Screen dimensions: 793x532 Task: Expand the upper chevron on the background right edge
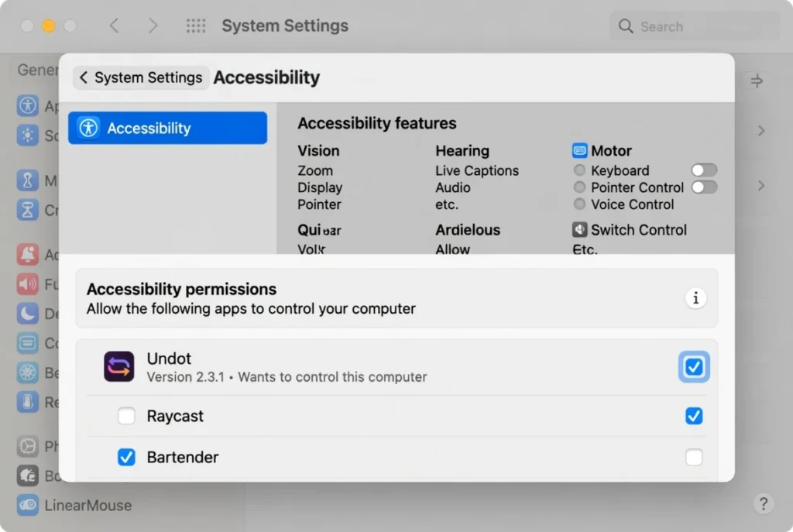[761, 130]
